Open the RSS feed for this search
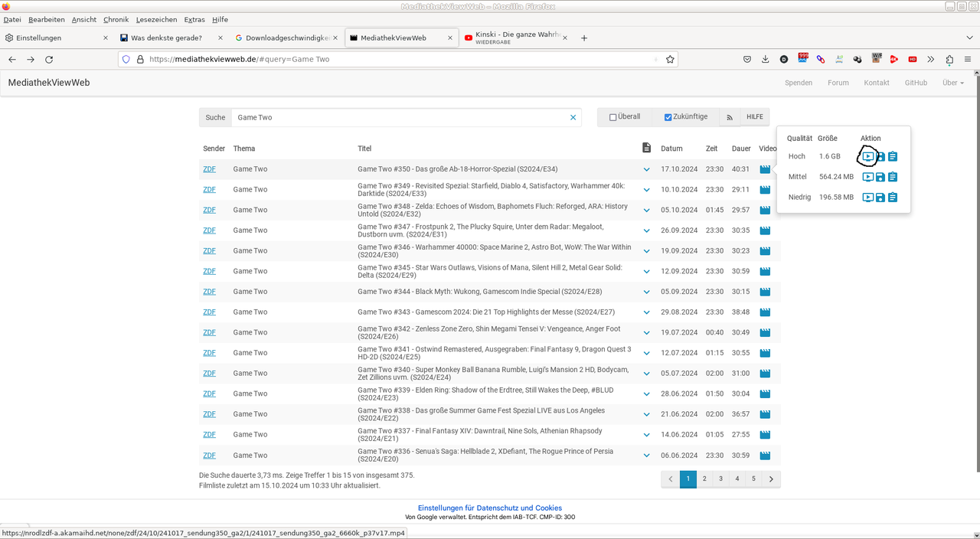This screenshot has height=539, width=980. coord(730,117)
